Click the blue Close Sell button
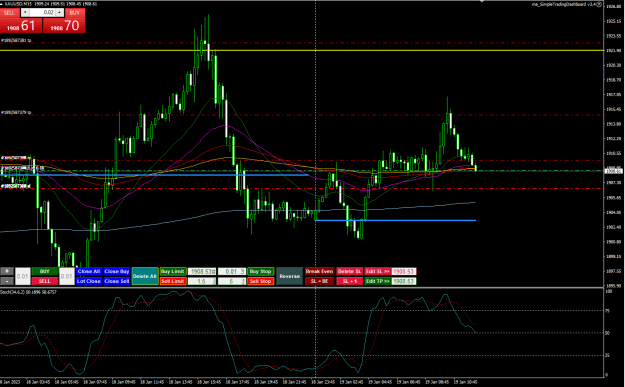The width and height of the screenshot is (625, 387). (x=117, y=281)
